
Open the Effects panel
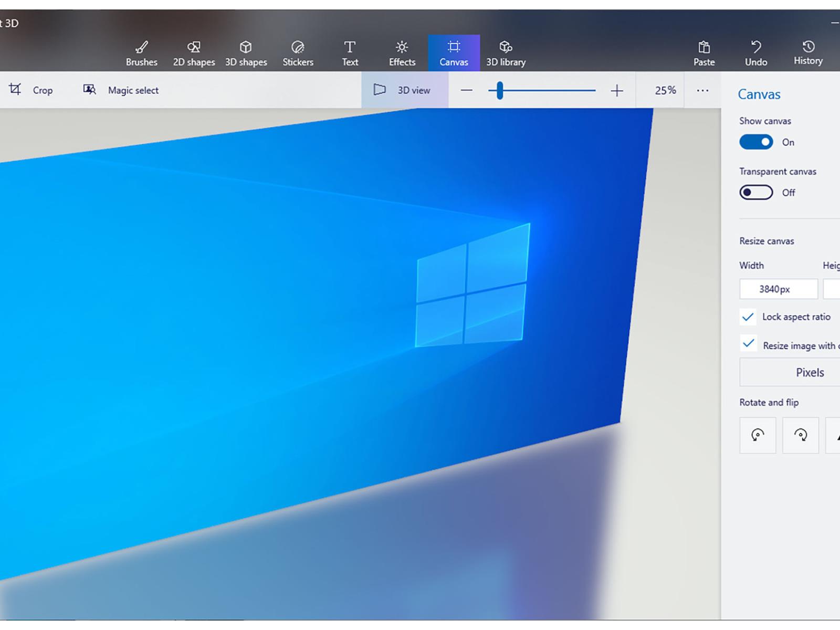point(402,53)
